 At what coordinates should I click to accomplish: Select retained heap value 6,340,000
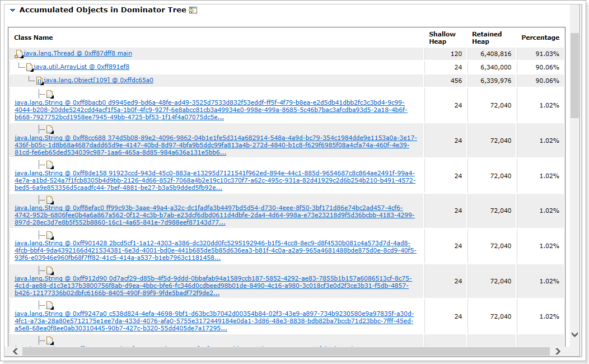point(495,67)
